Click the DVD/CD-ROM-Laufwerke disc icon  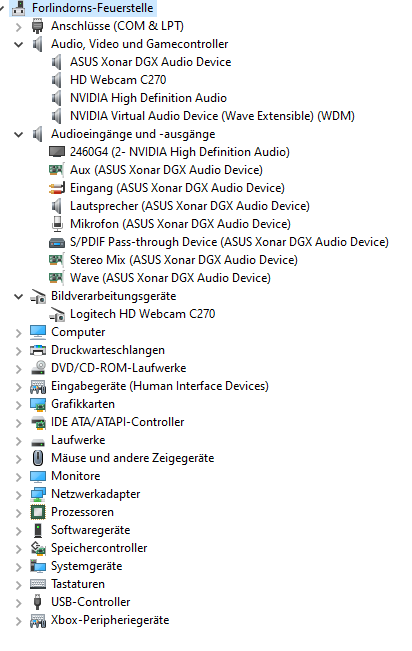(38, 368)
